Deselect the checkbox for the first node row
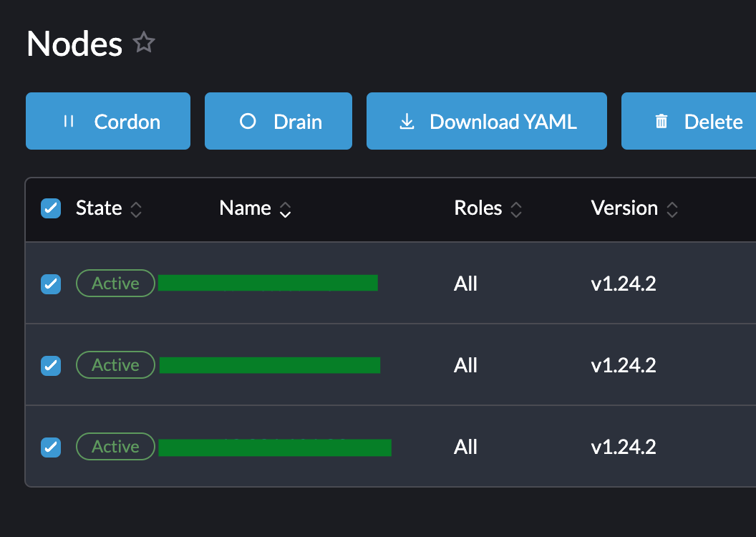Image resolution: width=756 pixels, height=537 pixels. (51, 284)
